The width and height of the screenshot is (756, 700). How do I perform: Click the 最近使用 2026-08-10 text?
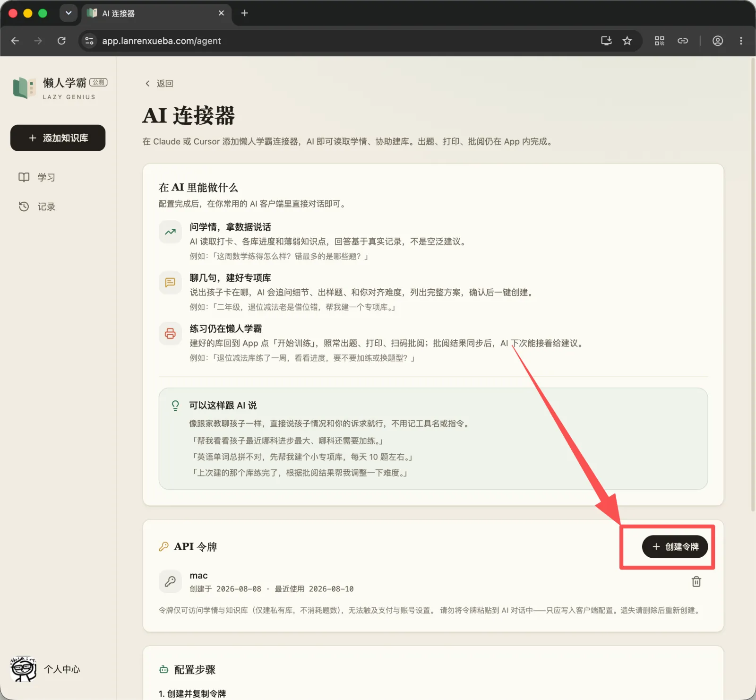coord(314,589)
